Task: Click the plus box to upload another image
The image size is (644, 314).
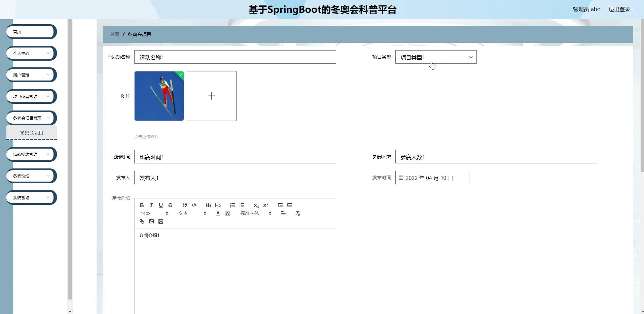Action: coord(211,96)
